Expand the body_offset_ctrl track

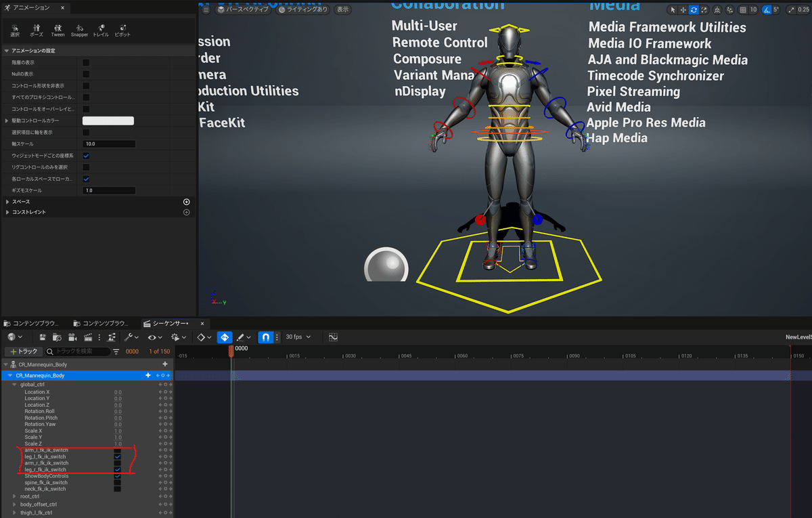[x=15, y=504]
